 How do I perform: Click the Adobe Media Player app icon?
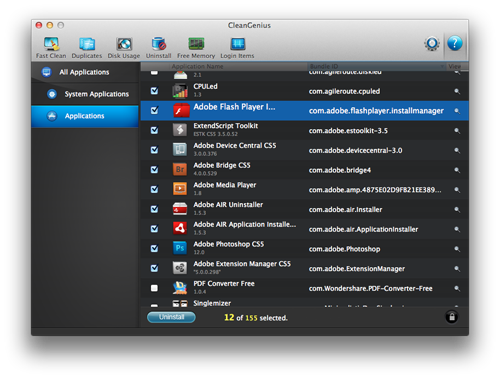[x=180, y=189]
